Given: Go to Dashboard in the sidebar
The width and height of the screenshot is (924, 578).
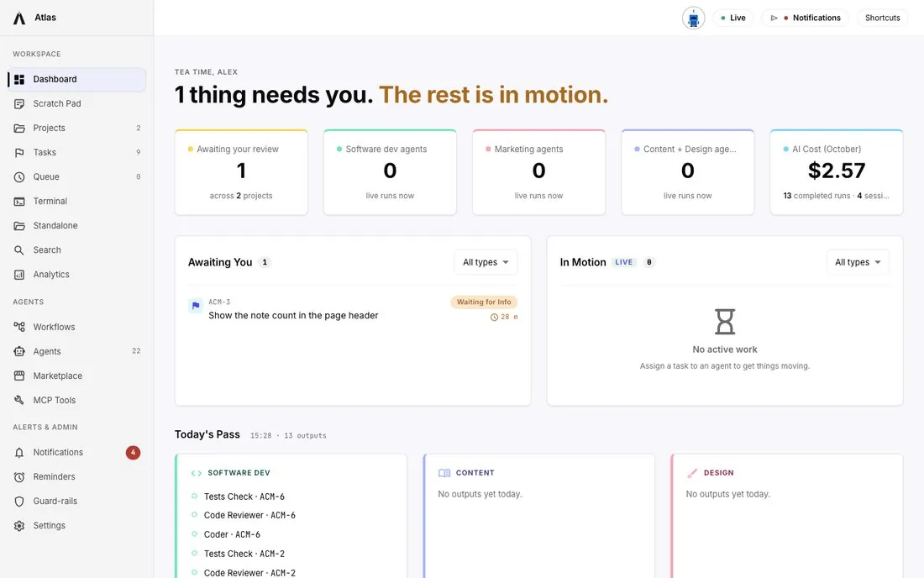Looking at the screenshot, I should pos(77,80).
